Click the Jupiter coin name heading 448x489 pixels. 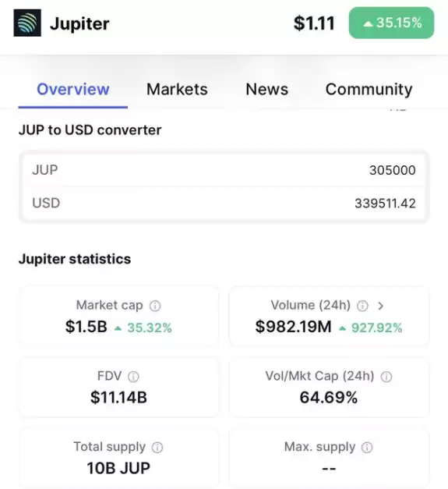(x=79, y=23)
